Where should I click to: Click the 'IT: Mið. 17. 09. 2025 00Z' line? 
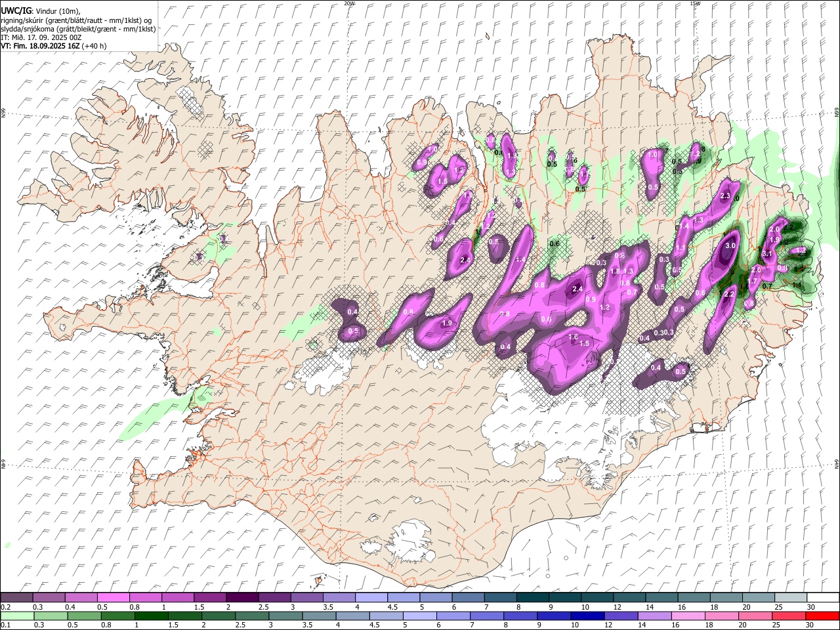pyautogui.click(x=41, y=37)
